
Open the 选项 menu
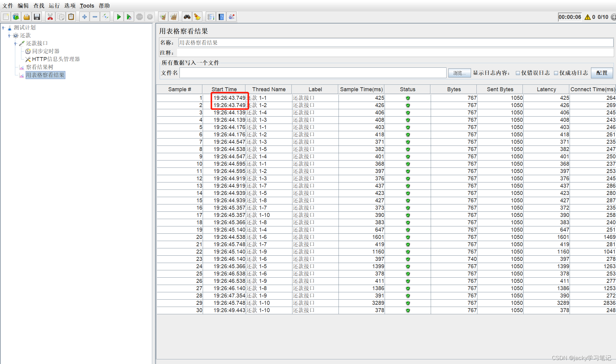[70, 5]
